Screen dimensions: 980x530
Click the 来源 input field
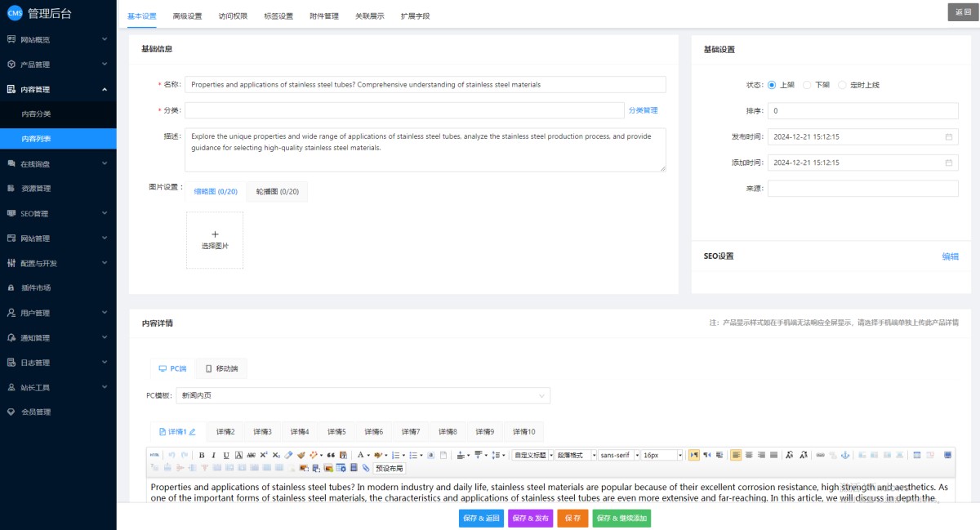coord(862,189)
